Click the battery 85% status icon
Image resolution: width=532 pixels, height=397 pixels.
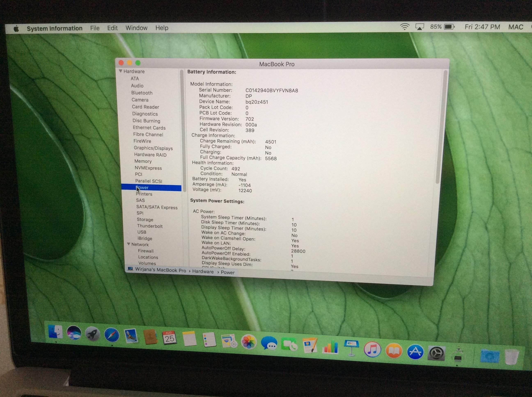(x=442, y=27)
